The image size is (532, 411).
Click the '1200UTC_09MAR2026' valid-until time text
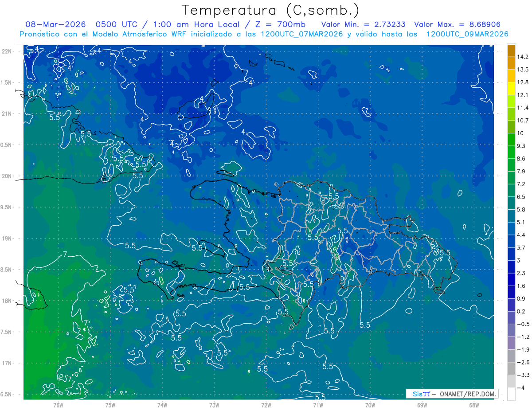click(467, 34)
